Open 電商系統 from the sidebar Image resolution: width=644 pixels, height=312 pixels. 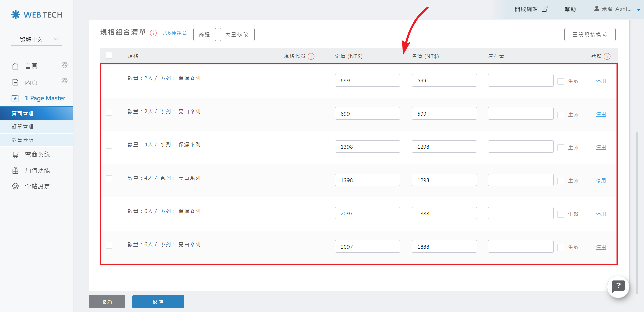tap(37, 154)
